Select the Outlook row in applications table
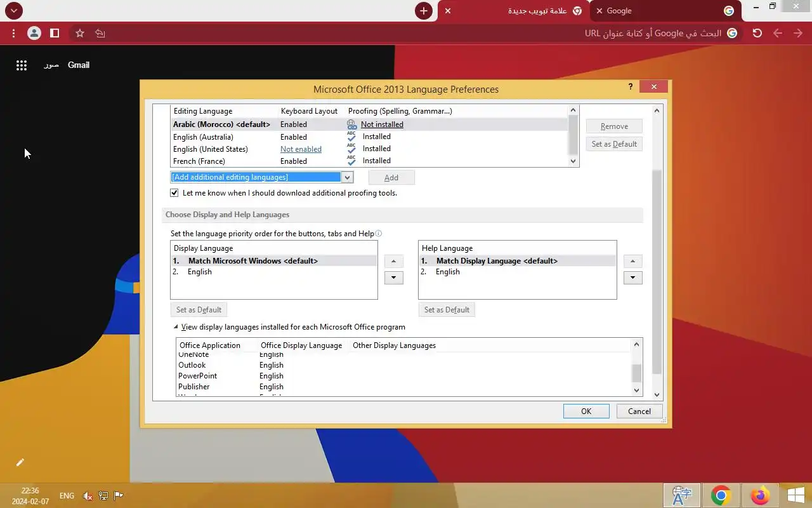 pos(404,365)
